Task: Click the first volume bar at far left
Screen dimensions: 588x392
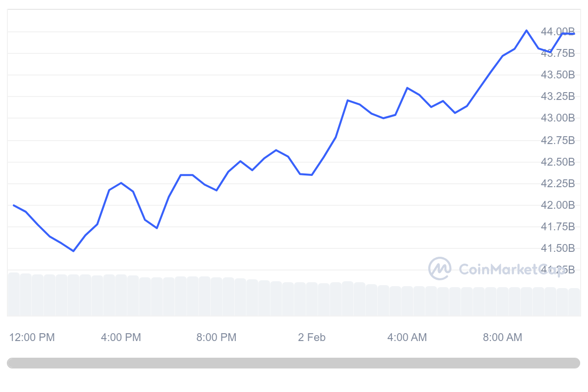Action: (x=14, y=294)
